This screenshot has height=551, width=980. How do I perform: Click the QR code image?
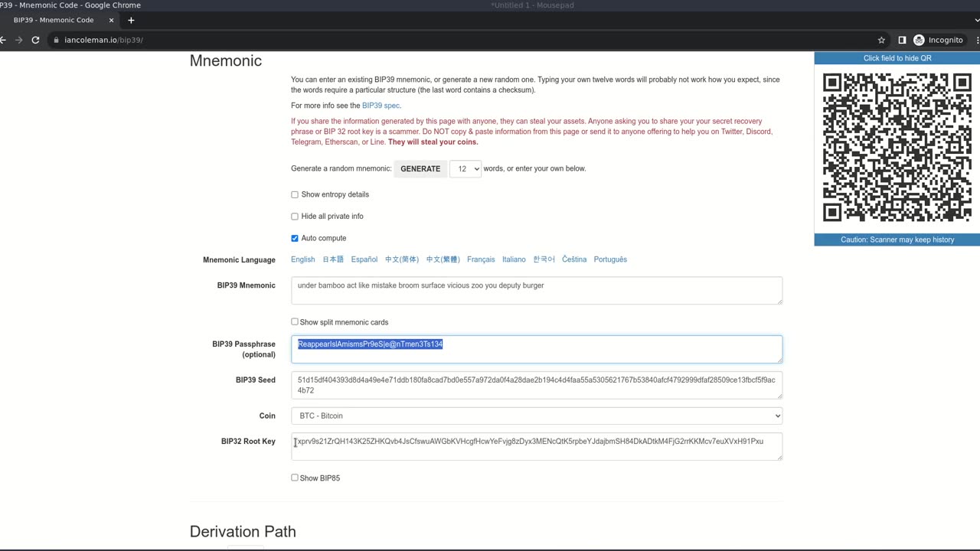(x=897, y=148)
